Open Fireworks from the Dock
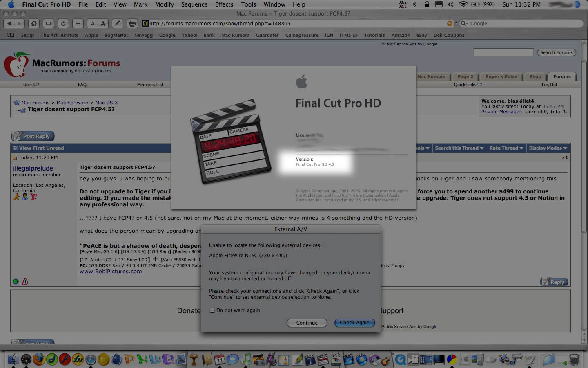588x368 pixels. pos(78,359)
